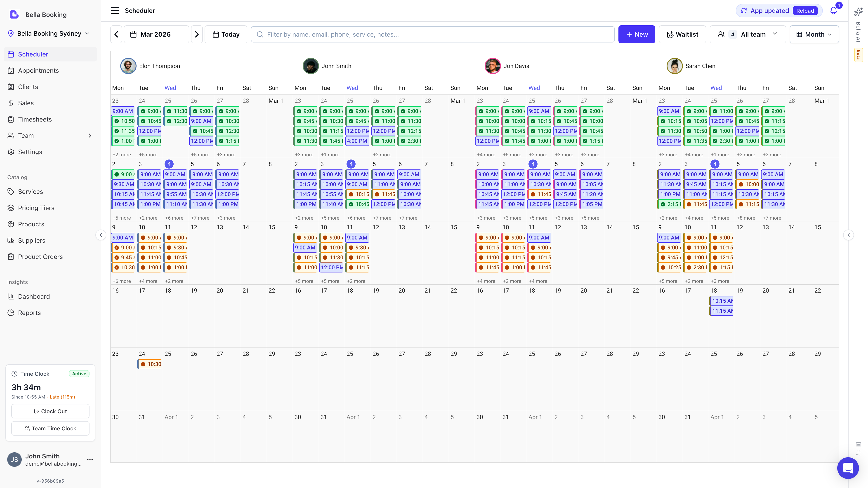Viewport: 868px width, 488px height.
Task: Open the Reports insights page
Action: point(29,312)
